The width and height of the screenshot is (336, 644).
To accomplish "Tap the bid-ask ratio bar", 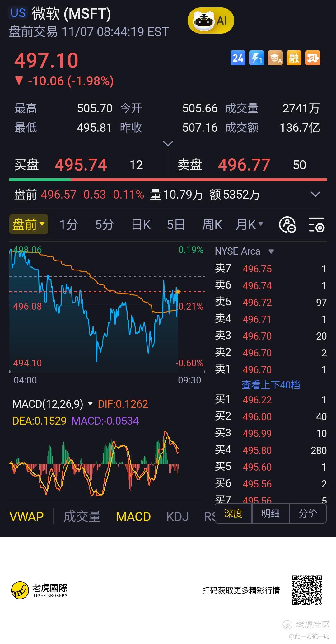I will pos(168,180).
